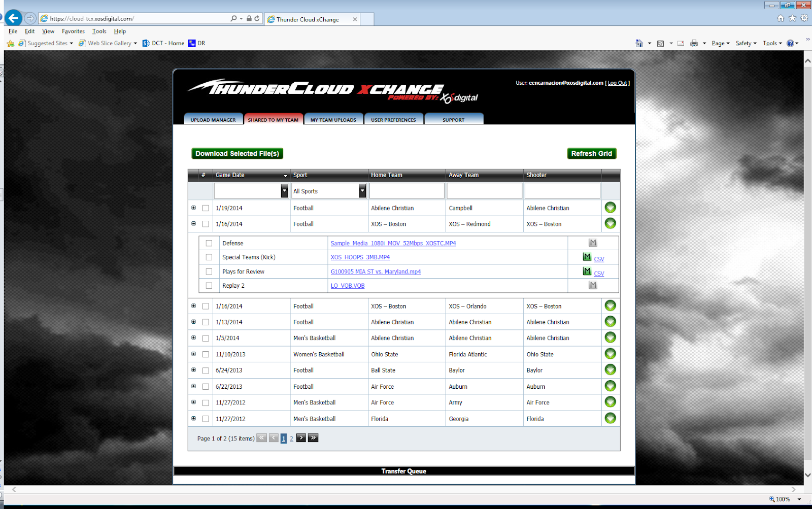Click green M icon in Special Teams (Kick) row
Viewport: 812px width, 509px height.
(x=587, y=257)
